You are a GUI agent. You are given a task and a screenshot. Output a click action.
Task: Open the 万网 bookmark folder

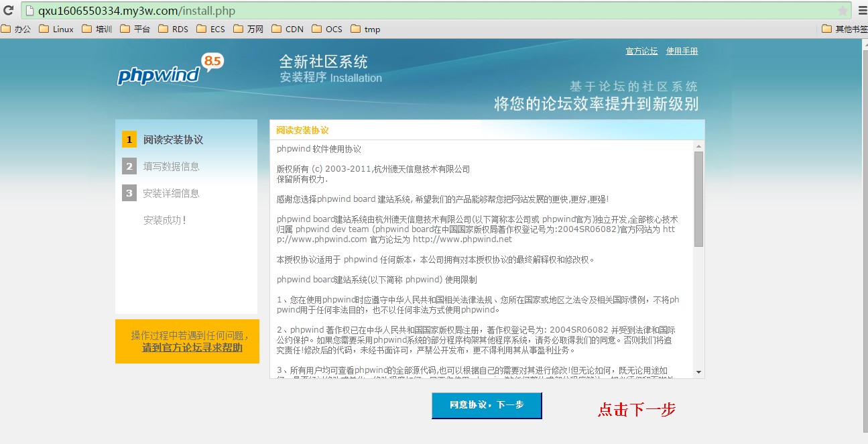pos(248,29)
